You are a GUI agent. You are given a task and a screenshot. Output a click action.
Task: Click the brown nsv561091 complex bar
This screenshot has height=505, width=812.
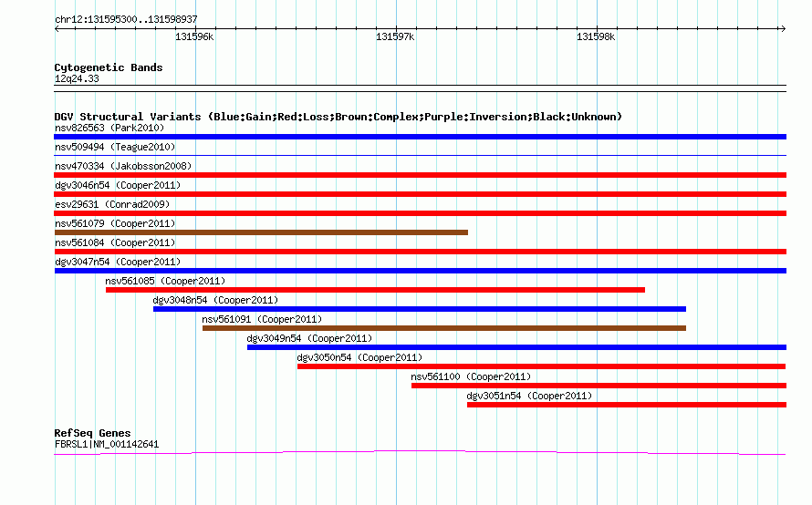[x=443, y=328]
